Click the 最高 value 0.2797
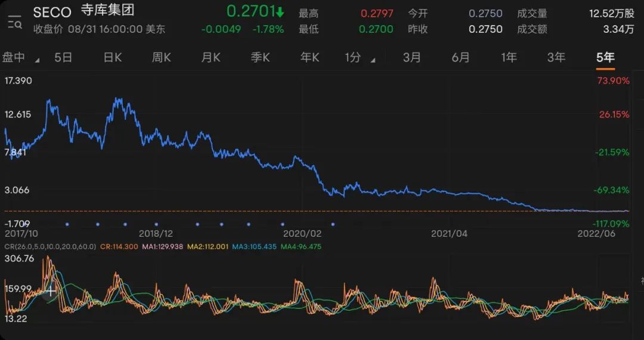The image size is (644, 340). (x=377, y=14)
